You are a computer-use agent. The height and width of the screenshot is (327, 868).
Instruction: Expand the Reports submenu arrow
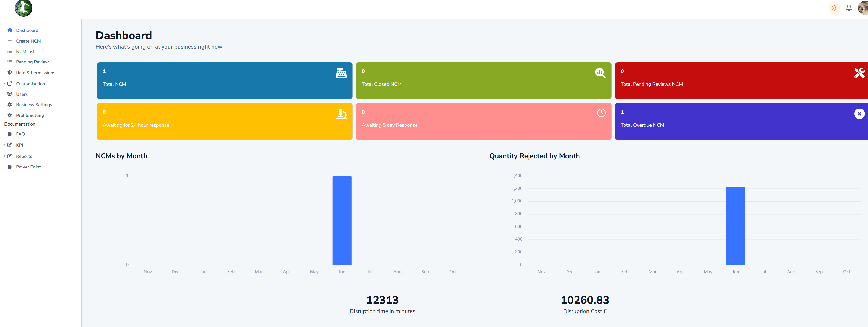click(x=4, y=156)
